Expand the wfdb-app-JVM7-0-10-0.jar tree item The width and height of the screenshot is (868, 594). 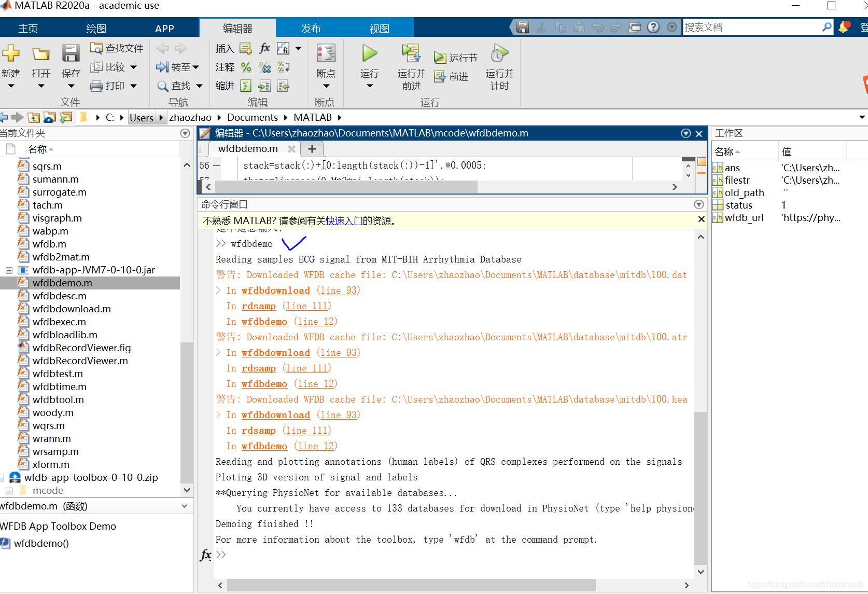pyautogui.click(x=8, y=270)
